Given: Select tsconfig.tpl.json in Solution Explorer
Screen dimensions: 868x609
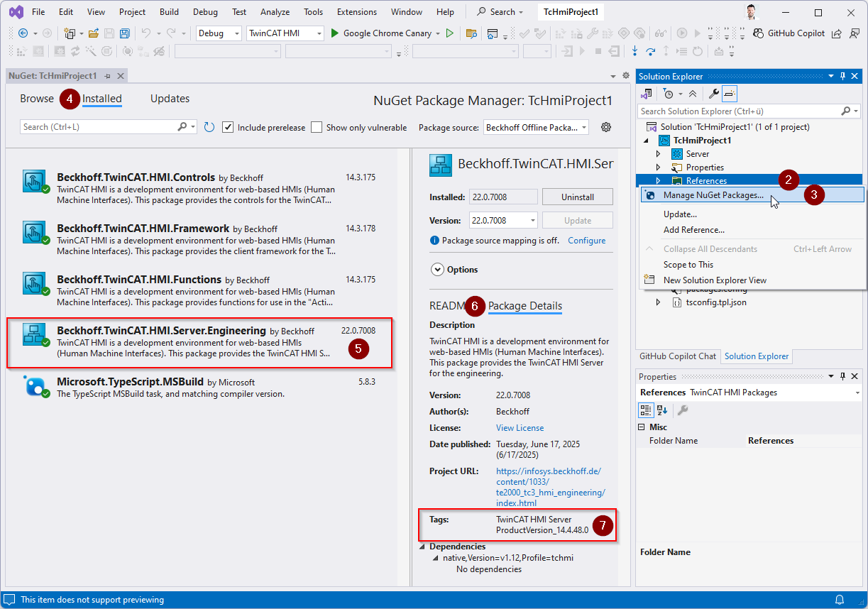Looking at the screenshot, I should (x=716, y=302).
